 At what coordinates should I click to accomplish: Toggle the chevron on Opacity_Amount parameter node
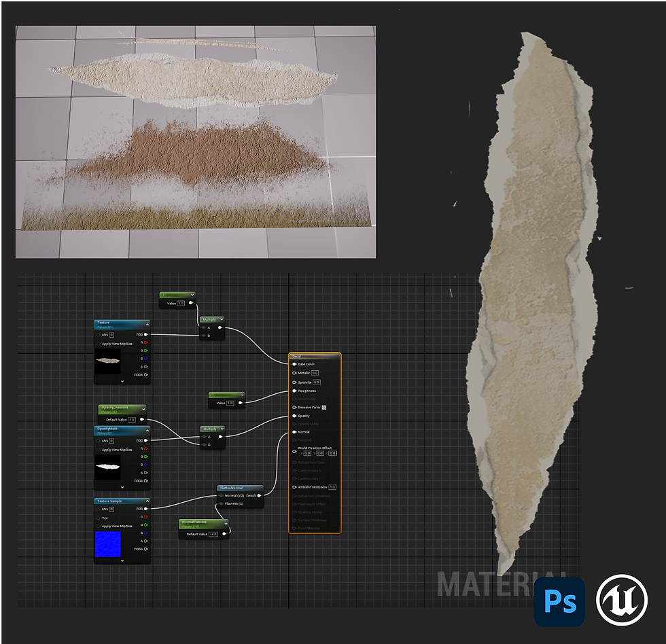point(143,409)
